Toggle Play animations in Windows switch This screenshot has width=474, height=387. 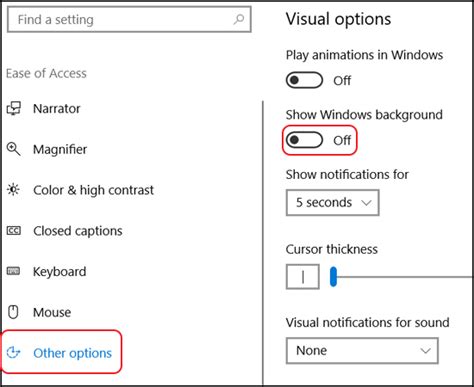point(304,80)
